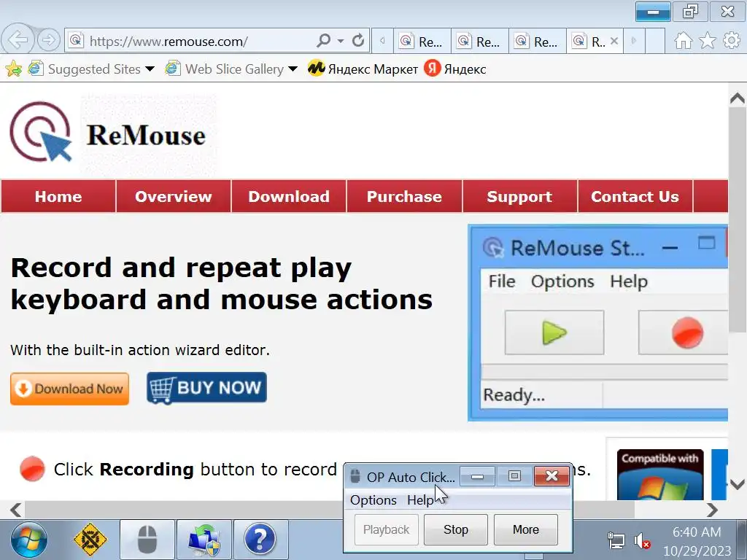Open Options menu in OP Auto Clicker

click(373, 500)
